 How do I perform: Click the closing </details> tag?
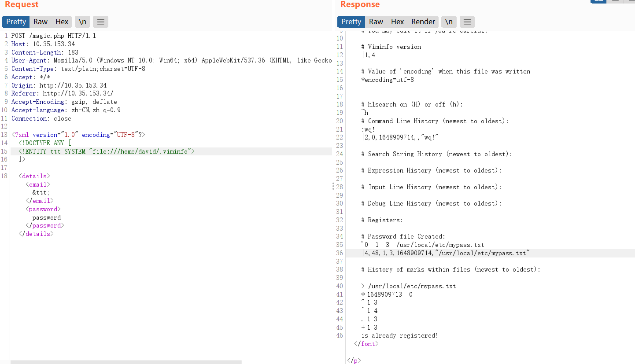tap(36, 234)
